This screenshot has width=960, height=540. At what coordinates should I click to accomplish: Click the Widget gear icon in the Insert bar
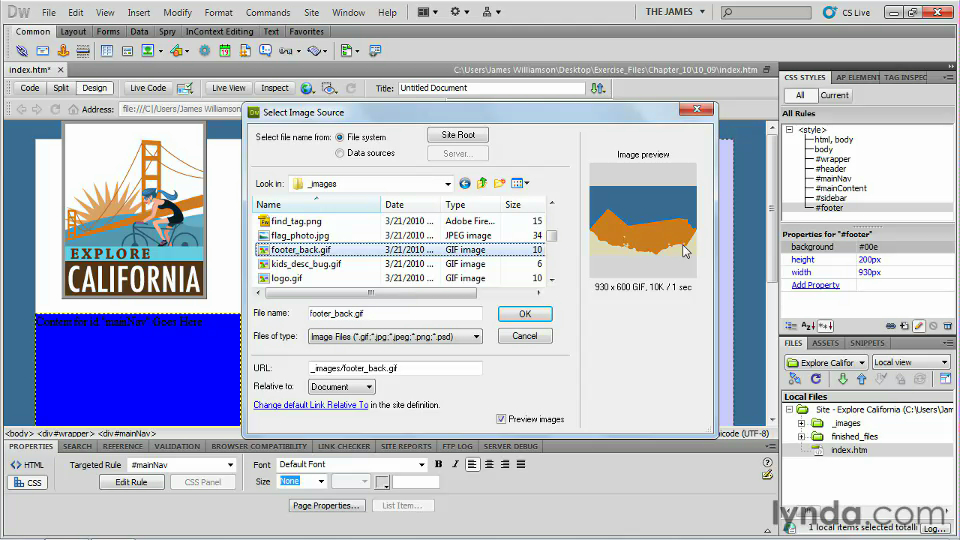coord(204,51)
